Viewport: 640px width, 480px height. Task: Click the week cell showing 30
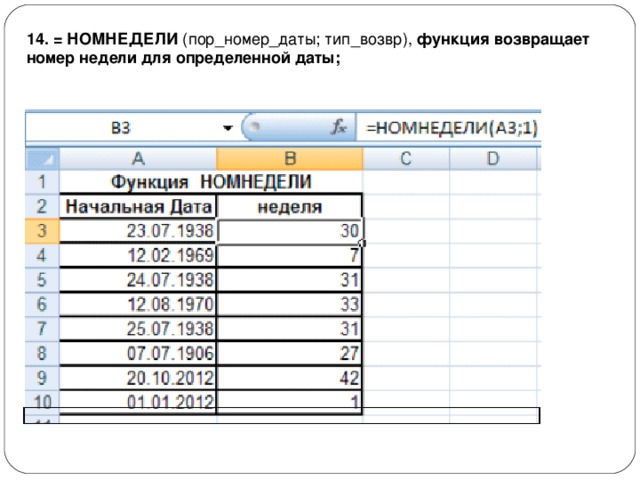289,231
